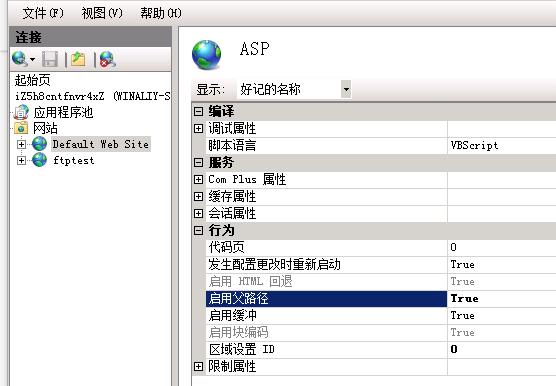The height and width of the screenshot is (386, 556).
Task: Collapse the 行为 section
Action: (199, 230)
